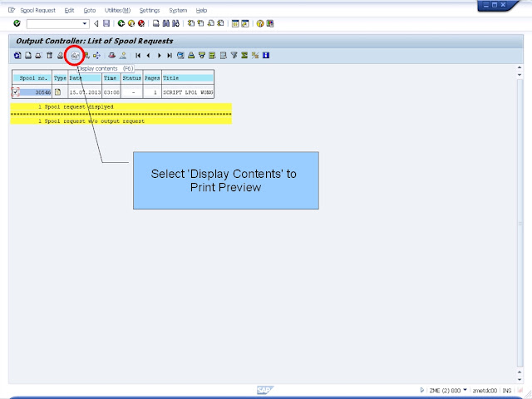
Task: Click the Refresh icon in application toolbar
Action: coord(17,56)
